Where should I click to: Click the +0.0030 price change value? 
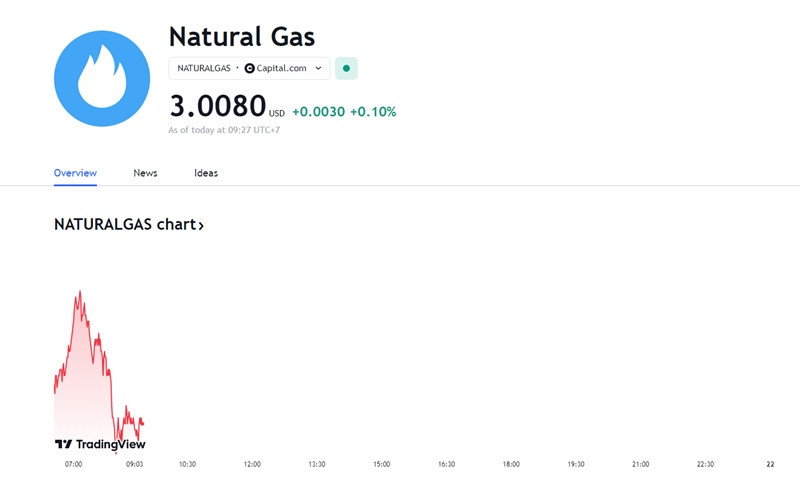pyautogui.click(x=318, y=112)
